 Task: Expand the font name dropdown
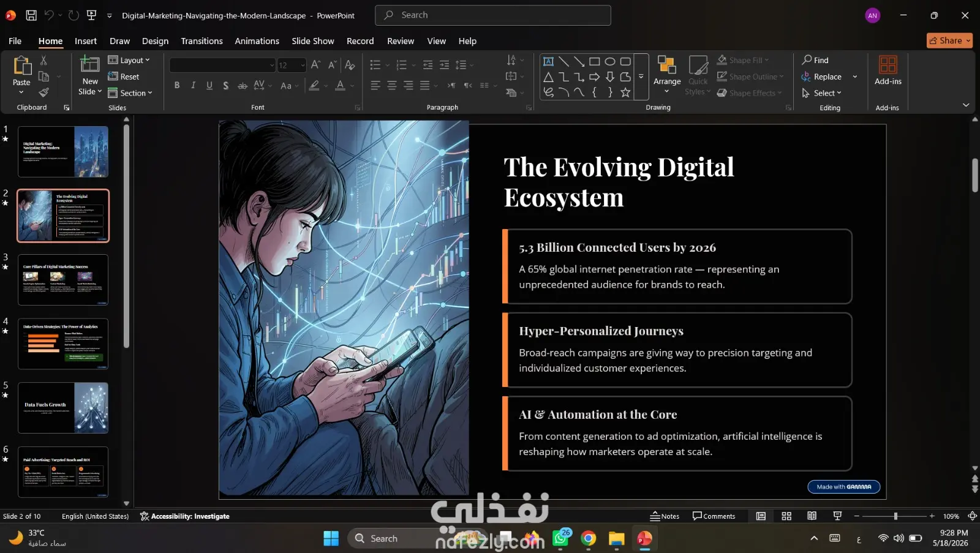click(272, 65)
